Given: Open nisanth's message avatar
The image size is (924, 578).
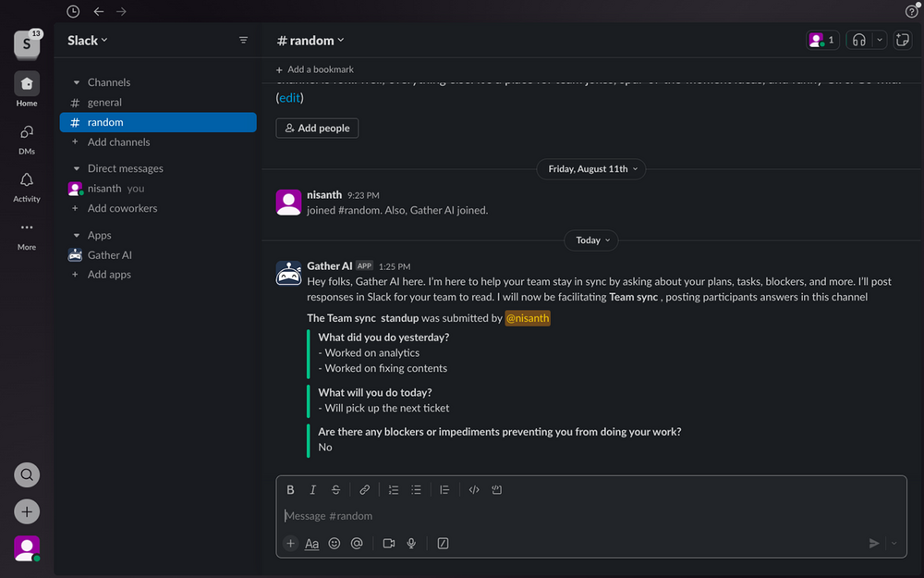Looking at the screenshot, I should point(288,203).
